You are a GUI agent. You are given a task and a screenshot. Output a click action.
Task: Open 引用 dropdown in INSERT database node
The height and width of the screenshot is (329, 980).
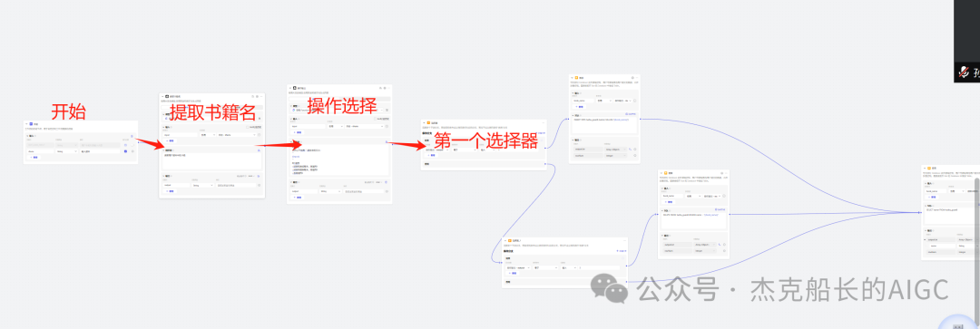[x=603, y=101]
